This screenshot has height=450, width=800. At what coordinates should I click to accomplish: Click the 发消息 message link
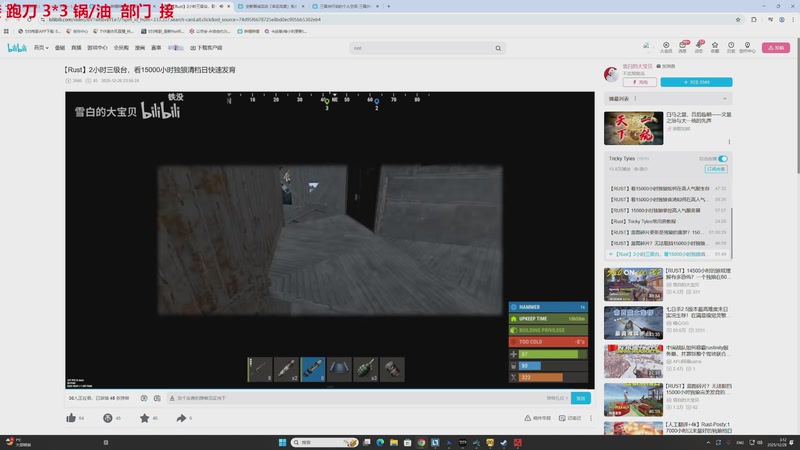665,66
